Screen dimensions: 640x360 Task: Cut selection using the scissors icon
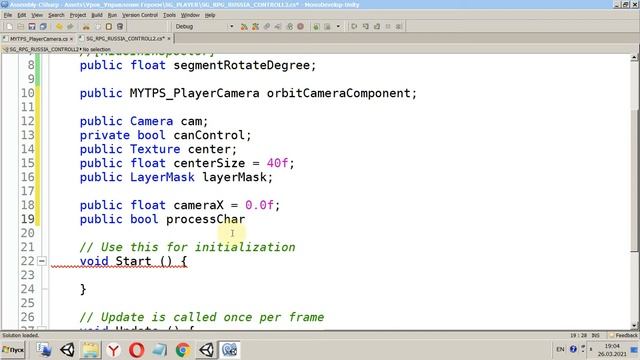pyautogui.click(x=86, y=27)
